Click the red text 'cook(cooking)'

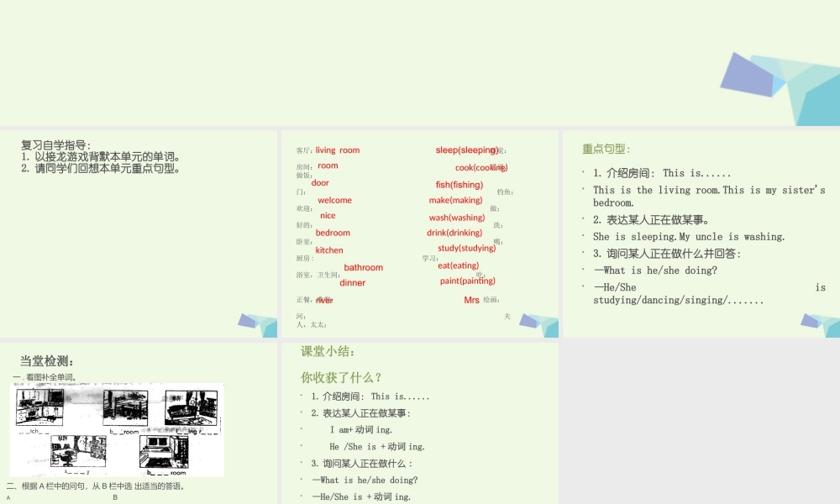coord(481,168)
